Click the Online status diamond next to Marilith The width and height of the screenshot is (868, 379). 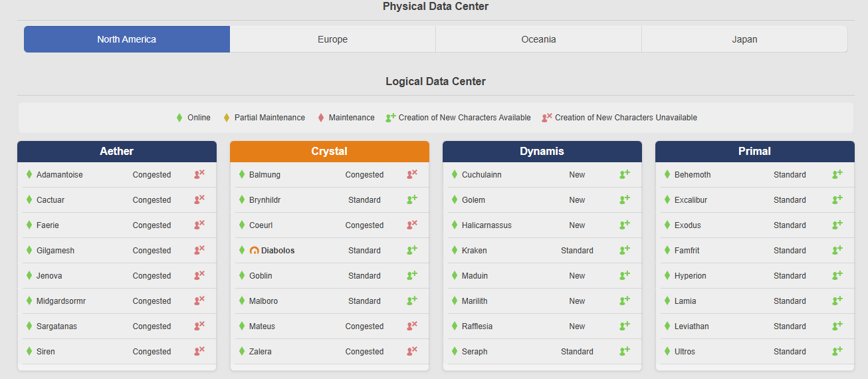[x=455, y=301]
